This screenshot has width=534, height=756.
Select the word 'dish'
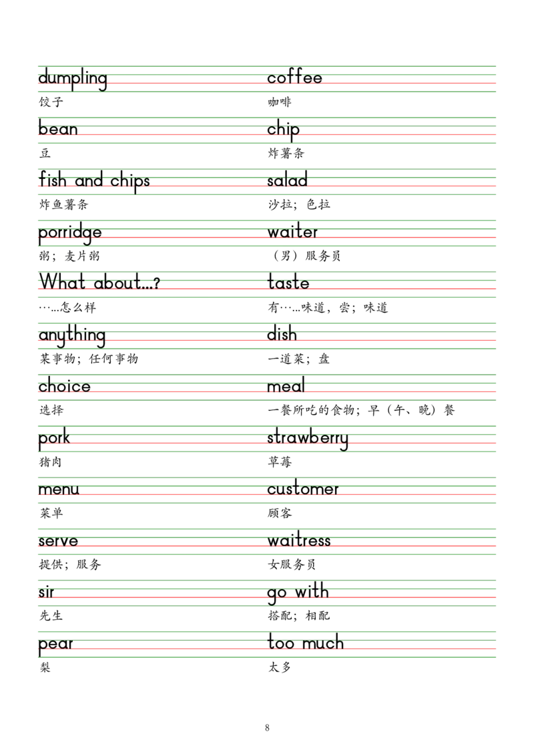click(x=282, y=335)
